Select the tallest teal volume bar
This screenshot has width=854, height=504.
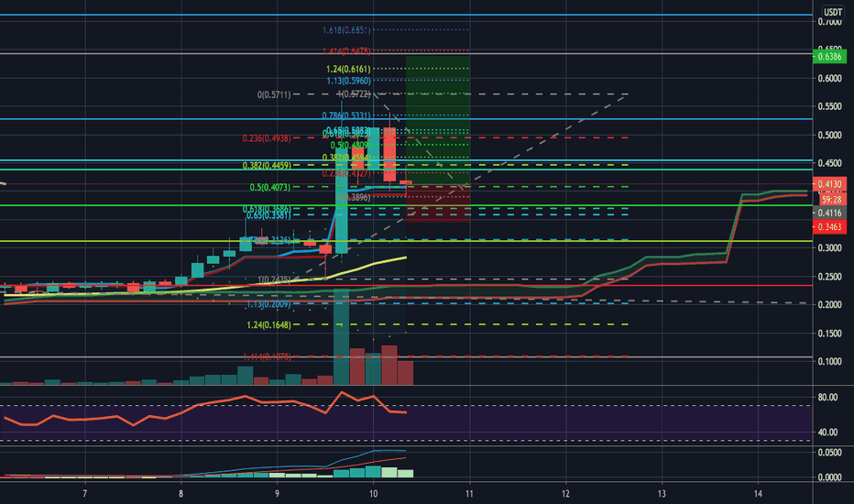tap(341, 336)
